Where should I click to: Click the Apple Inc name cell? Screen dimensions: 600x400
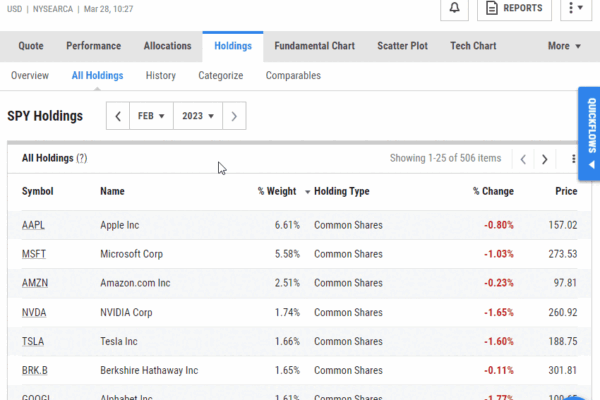click(119, 225)
